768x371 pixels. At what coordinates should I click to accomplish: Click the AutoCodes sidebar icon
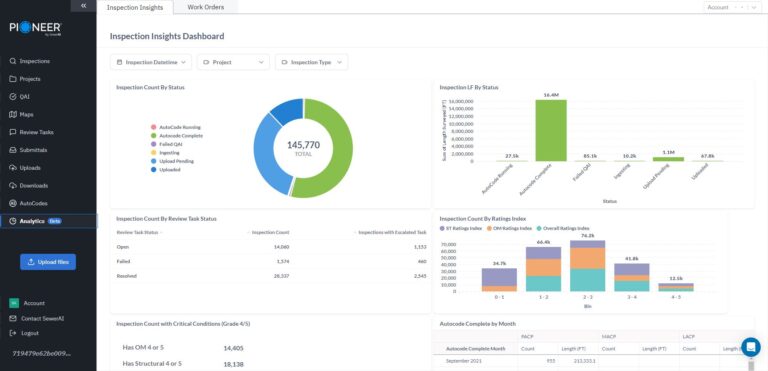point(13,203)
